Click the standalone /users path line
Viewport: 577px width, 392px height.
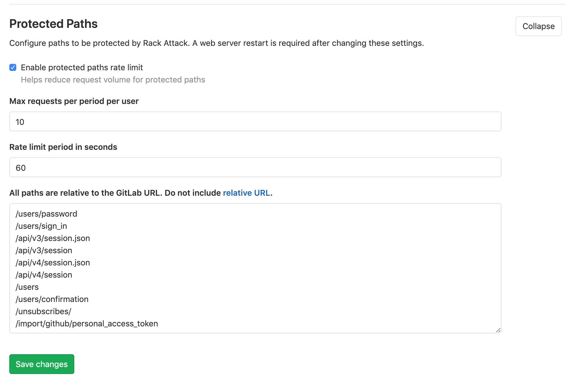(x=27, y=287)
